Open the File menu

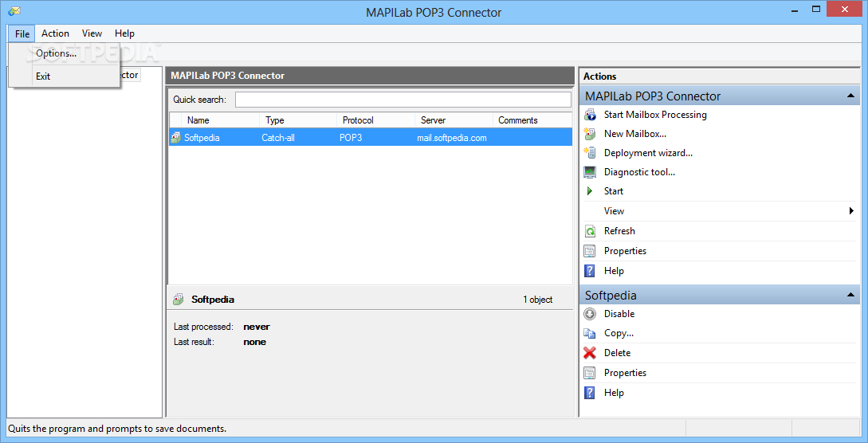[22, 33]
